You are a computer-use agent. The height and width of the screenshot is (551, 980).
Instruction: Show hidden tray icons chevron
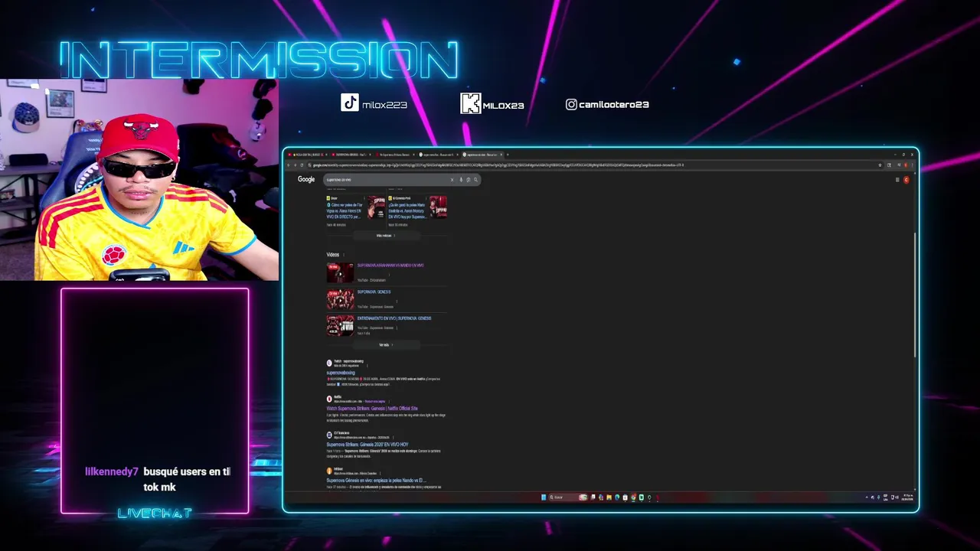pos(867,497)
